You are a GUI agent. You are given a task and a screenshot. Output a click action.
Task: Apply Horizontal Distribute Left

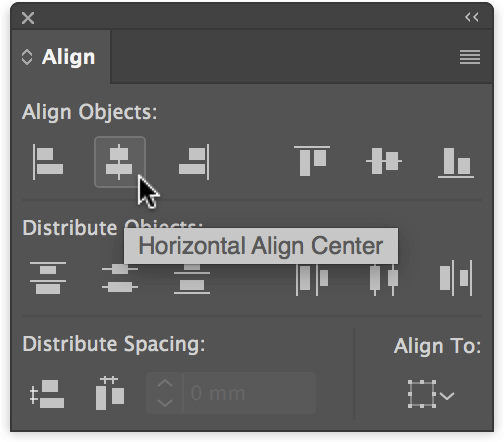(312, 278)
